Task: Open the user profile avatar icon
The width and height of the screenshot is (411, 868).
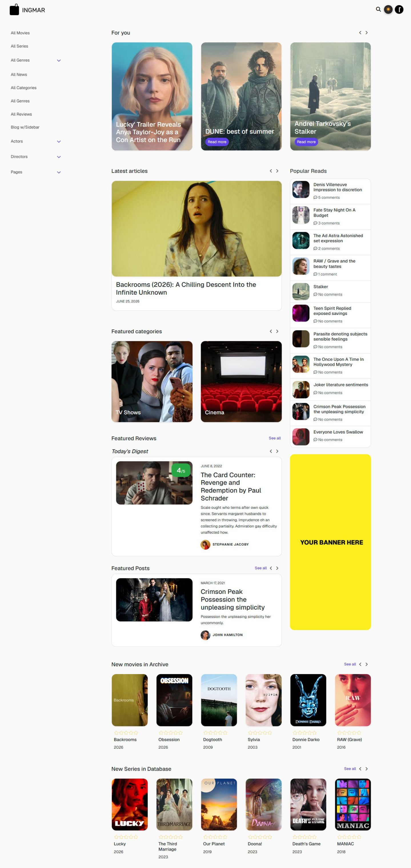Action: pos(399,9)
